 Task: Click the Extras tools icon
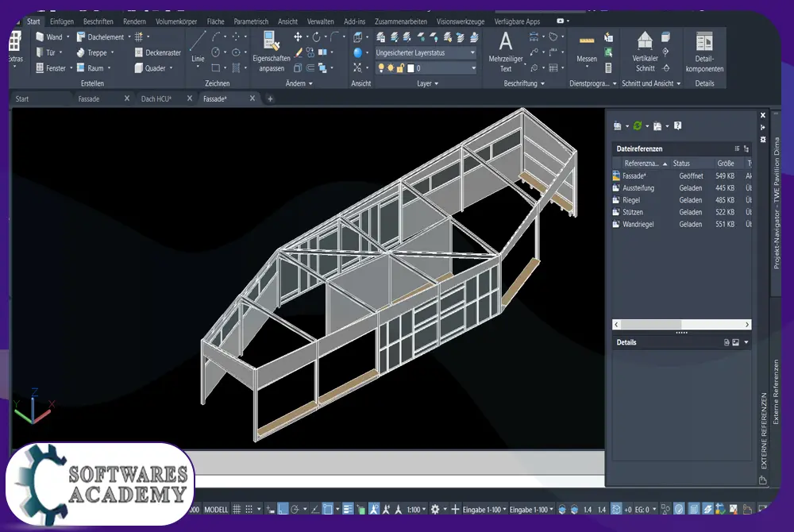pos(15,47)
